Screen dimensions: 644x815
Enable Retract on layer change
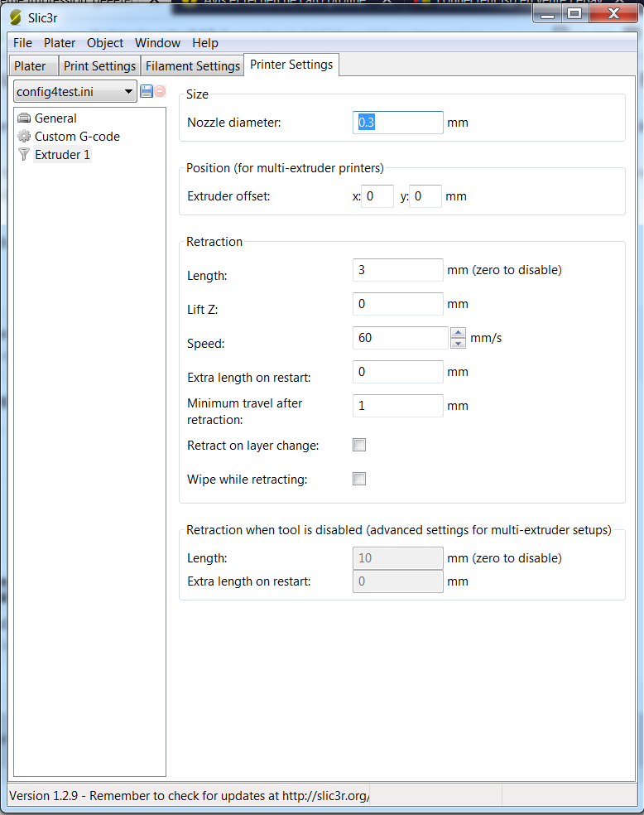tap(359, 445)
